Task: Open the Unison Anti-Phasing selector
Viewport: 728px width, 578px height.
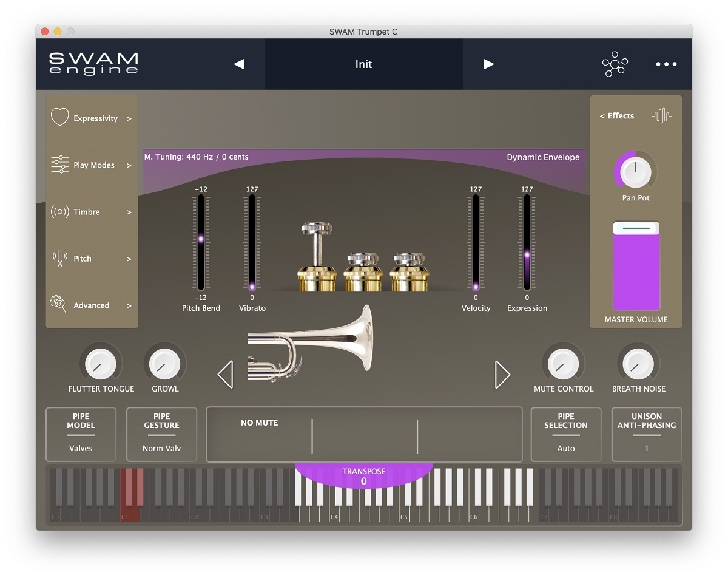Action: pos(647,434)
